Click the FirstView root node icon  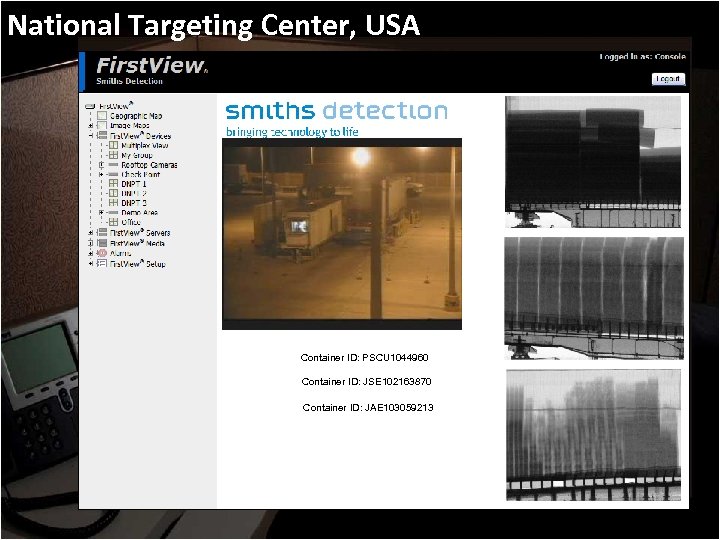[90, 106]
